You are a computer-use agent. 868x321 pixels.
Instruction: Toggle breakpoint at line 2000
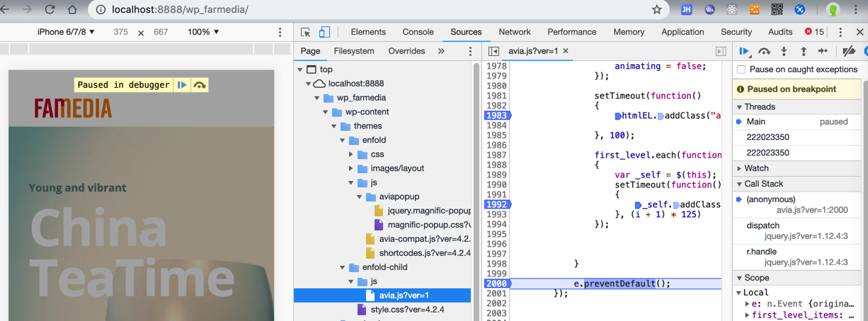tap(496, 284)
